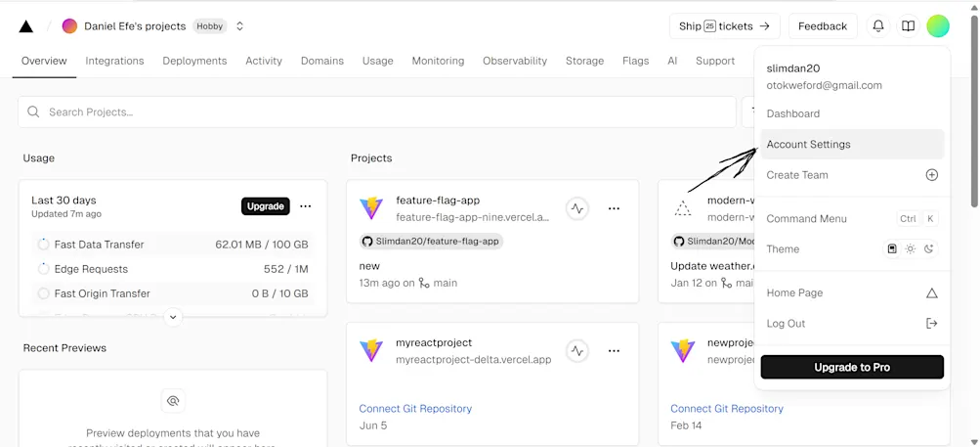
Task: Open Home Page menu item
Action: 853,293
